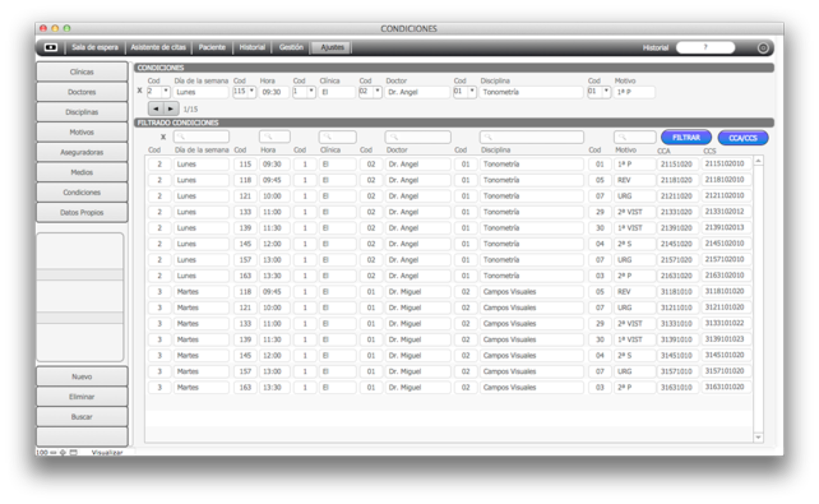Toggle the status toolbar icon at bottom left
This screenshot has height=504, width=819.
coord(73,452)
